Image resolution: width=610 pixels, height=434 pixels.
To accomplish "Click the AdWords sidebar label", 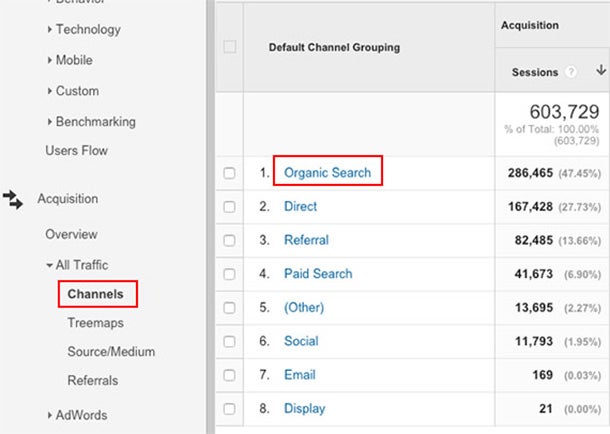I will [81, 415].
